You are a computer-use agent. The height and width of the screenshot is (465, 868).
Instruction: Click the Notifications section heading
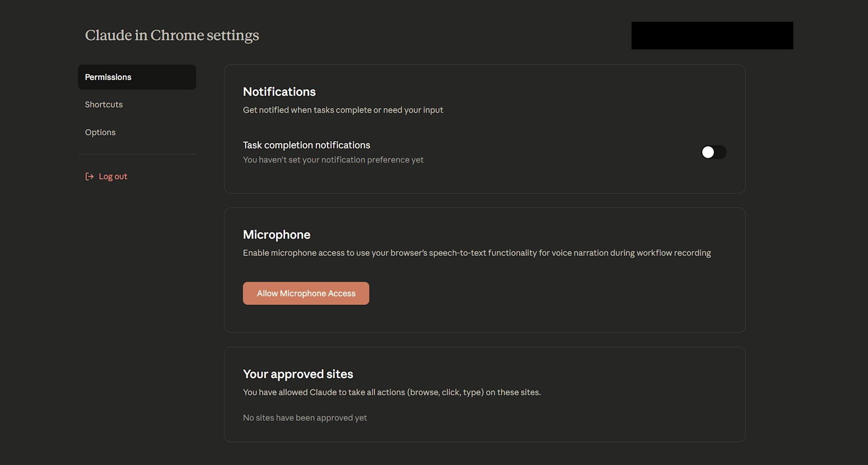click(279, 92)
